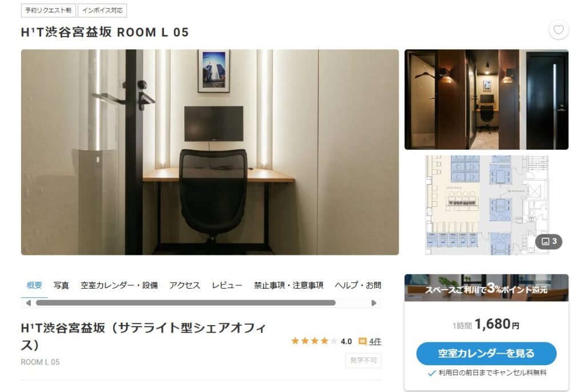Click the heart favorite icon
Viewport: 585px width, 392px height.
[558, 30]
